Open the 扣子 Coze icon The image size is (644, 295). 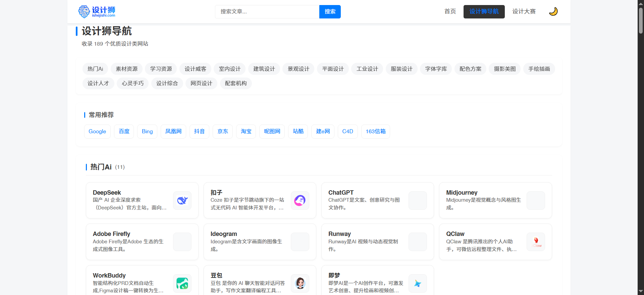click(x=300, y=200)
